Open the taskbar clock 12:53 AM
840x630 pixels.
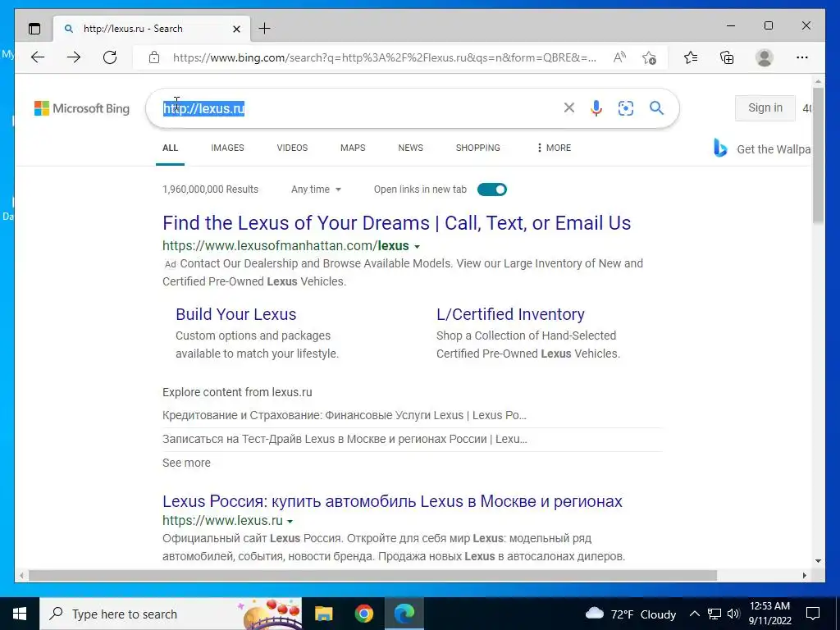pos(769,614)
